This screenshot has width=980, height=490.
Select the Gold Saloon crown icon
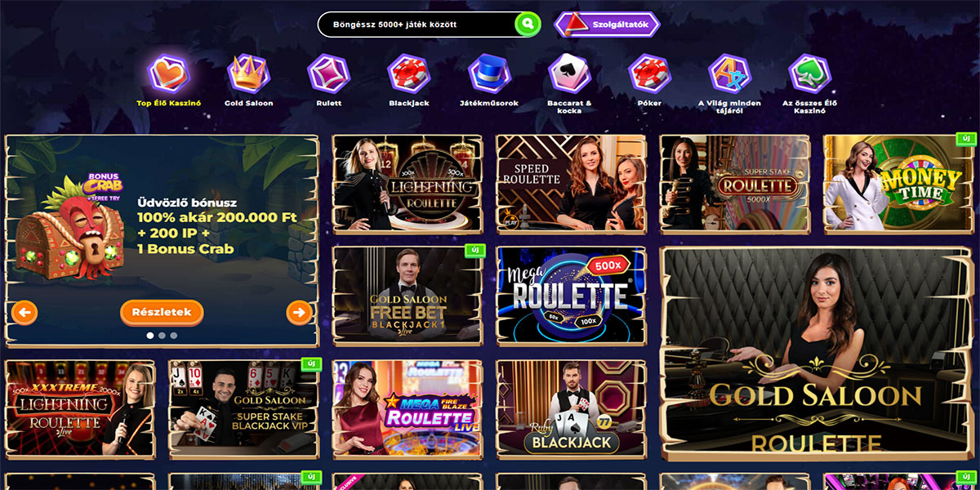(x=248, y=73)
